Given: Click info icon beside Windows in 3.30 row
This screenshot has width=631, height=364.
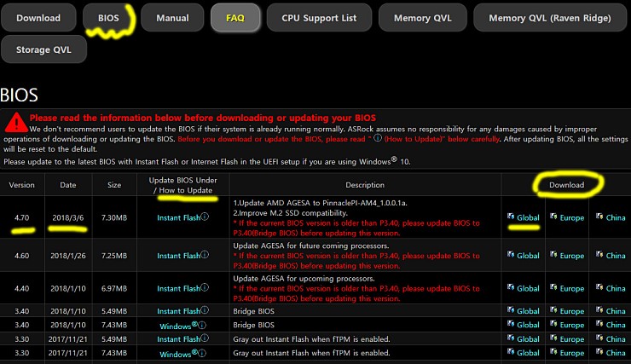Looking at the screenshot, I should click(202, 353).
